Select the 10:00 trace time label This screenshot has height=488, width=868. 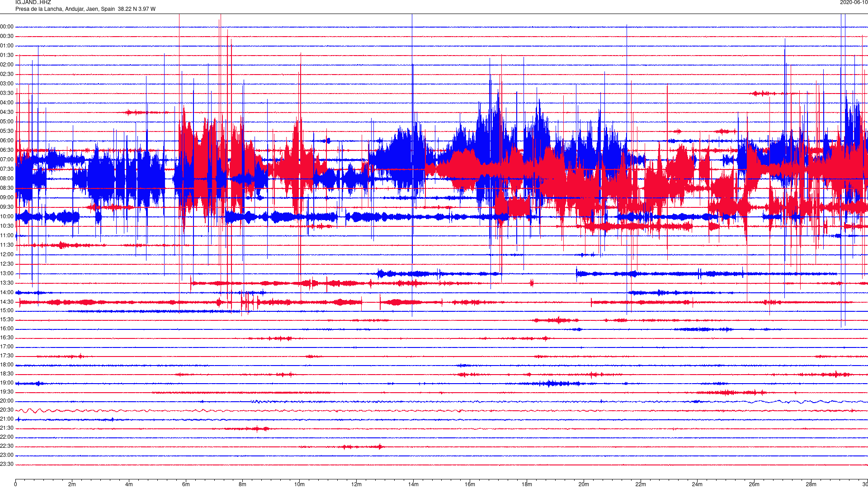[7, 217]
